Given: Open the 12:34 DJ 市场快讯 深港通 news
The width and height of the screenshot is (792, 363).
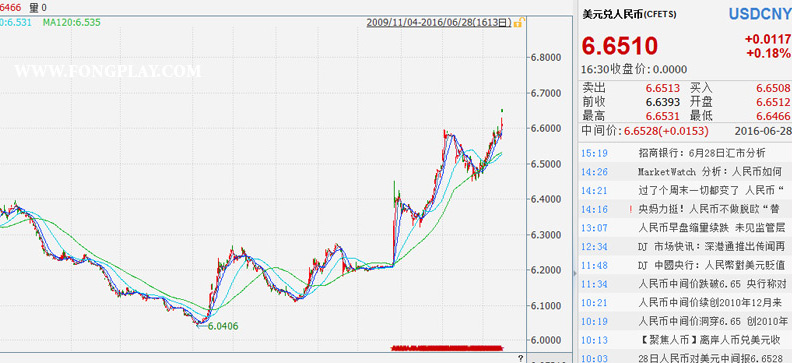Looking at the screenshot, I should pos(713,246).
